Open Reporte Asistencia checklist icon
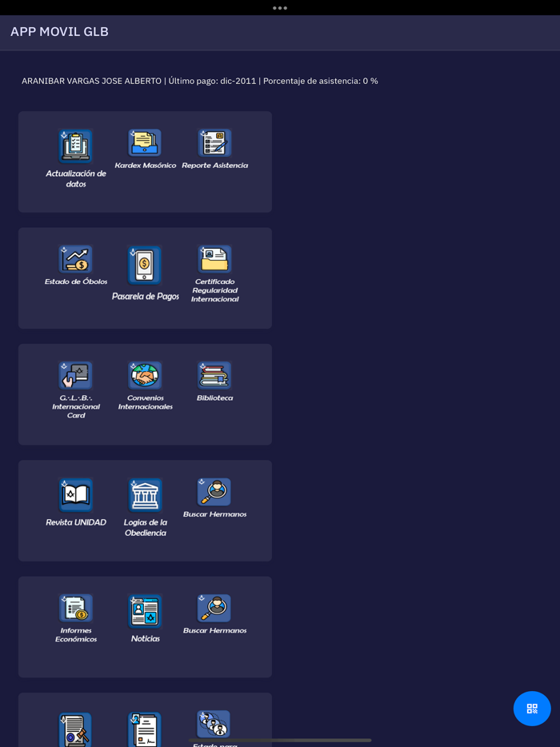Viewport: 560px width, 747px height. click(x=214, y=142)
